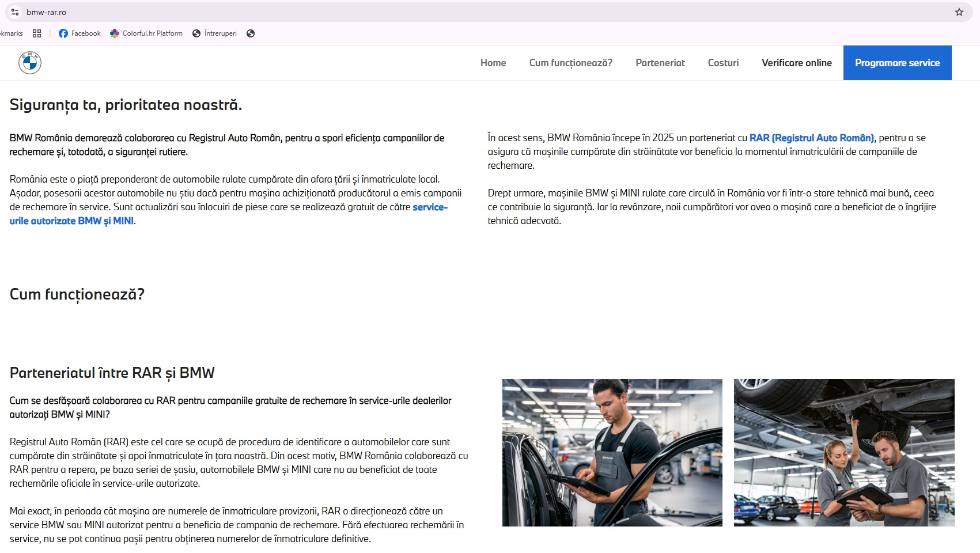Open the 'RAR (Registrul Auto Român)' link
The image size is (980, 553).
(811, 138)
